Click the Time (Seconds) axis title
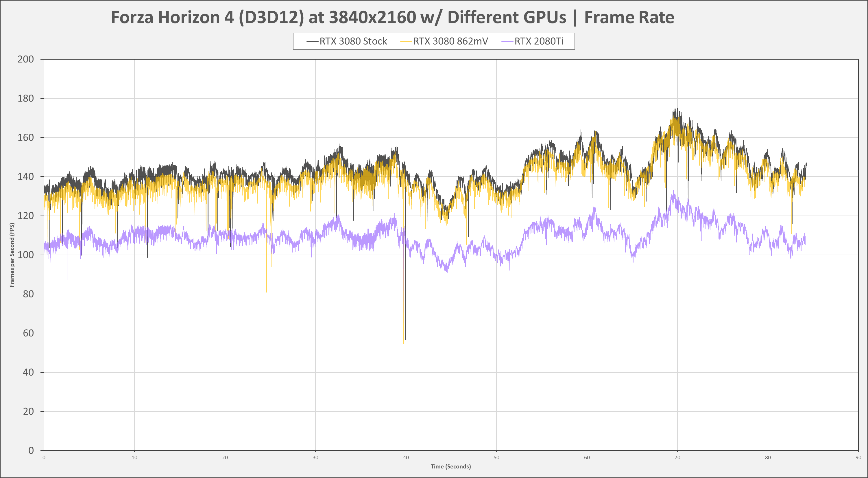The width and height of the screenshot is (868, 478). (x=450, y=466)
